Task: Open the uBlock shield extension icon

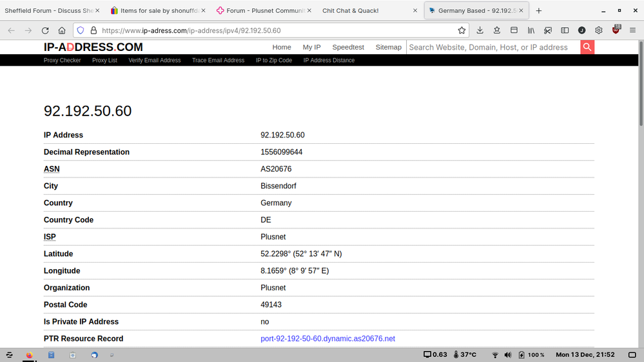Action: [x=616, y=30]
